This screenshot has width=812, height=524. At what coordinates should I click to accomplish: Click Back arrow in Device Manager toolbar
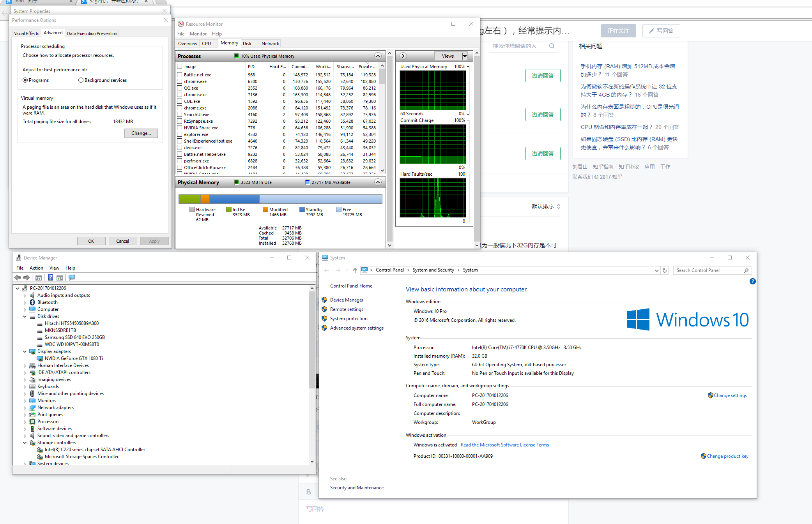(x=18, y=278)
